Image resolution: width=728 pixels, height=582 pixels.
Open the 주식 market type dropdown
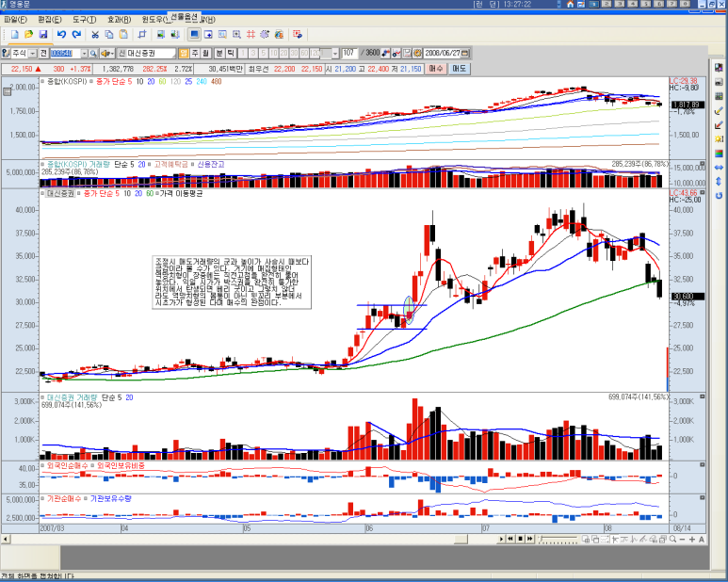tap(33, 54)
